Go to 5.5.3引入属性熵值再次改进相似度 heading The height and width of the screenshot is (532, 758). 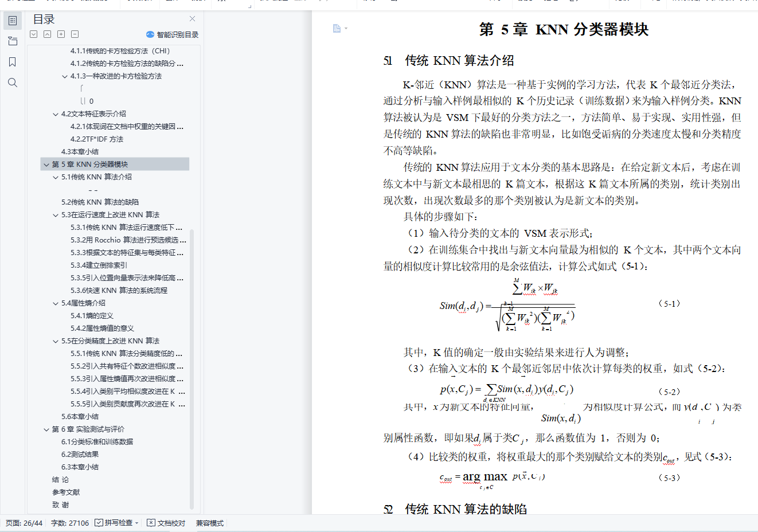127,379
